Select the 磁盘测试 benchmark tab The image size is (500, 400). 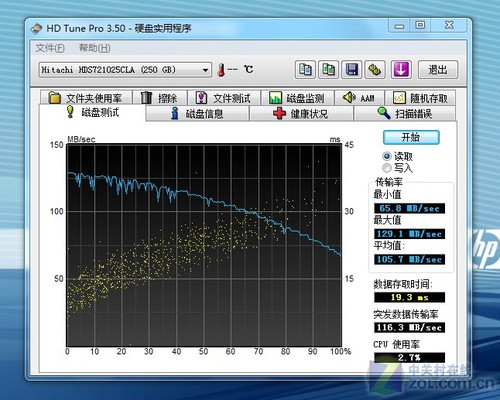92,113
